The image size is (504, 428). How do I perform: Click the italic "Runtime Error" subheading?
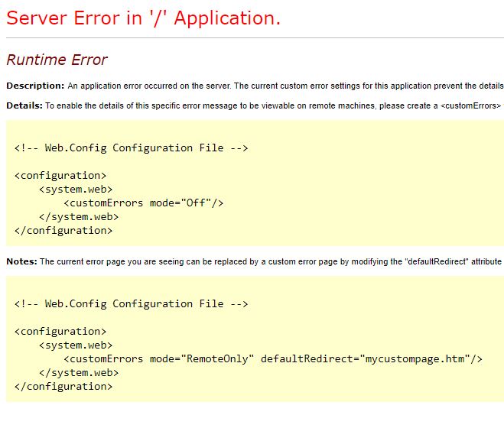(x=57, y=60)
